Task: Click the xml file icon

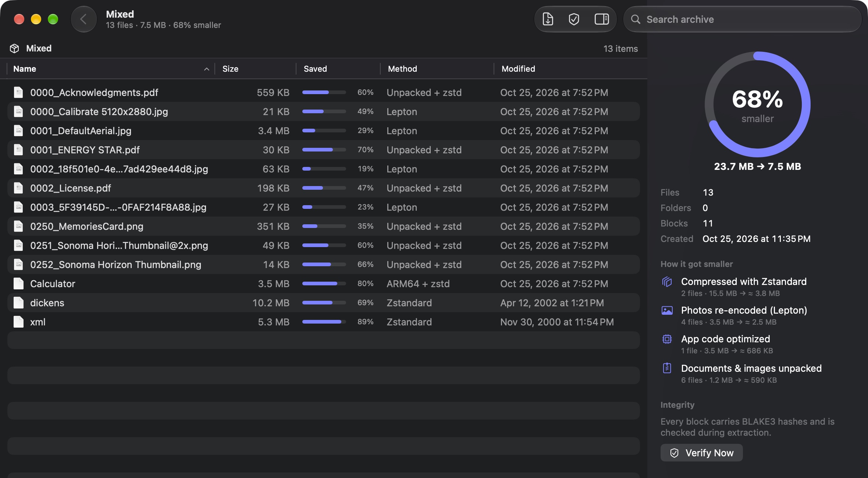Action: point(18,322)
